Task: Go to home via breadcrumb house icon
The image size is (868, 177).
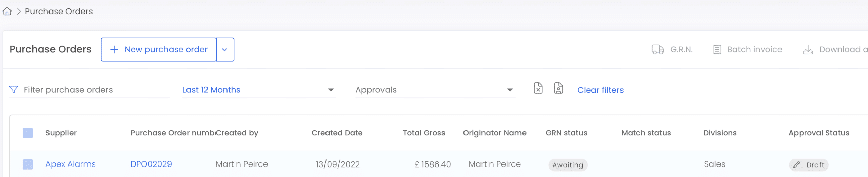Action: pos(7,12)
